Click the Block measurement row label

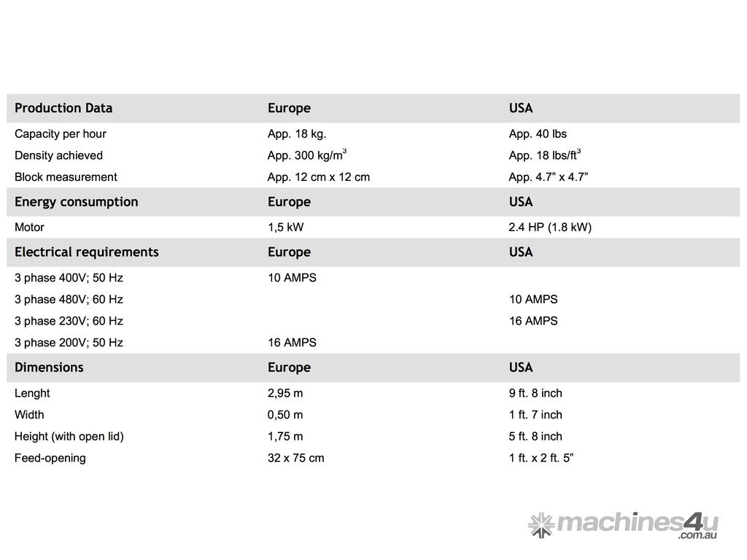click(x=66, y=177)
